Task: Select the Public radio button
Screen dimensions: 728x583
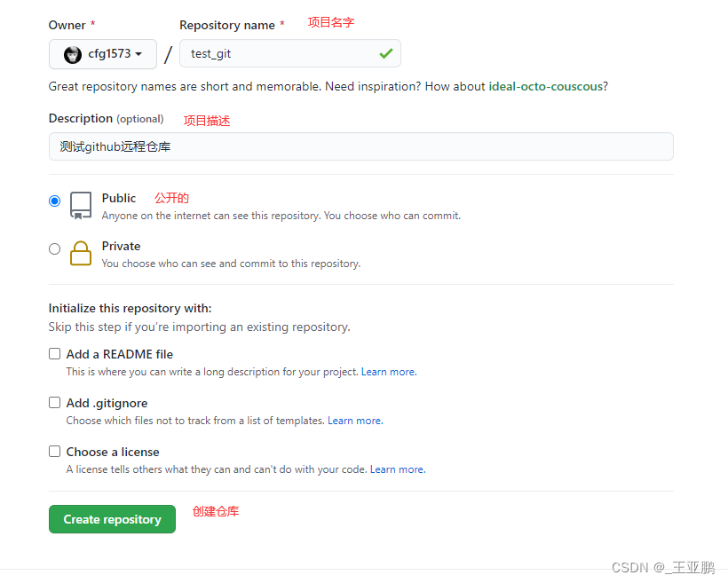Action: pos(55,201)
